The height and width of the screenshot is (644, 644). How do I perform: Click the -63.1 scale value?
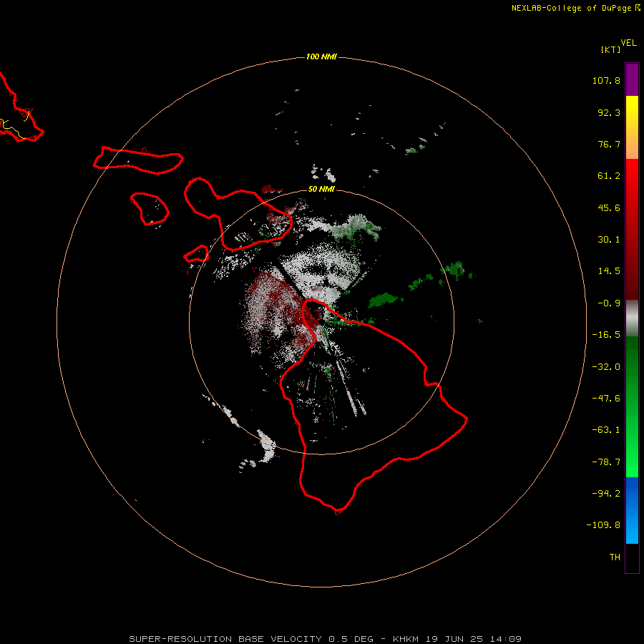pos(606,430)
